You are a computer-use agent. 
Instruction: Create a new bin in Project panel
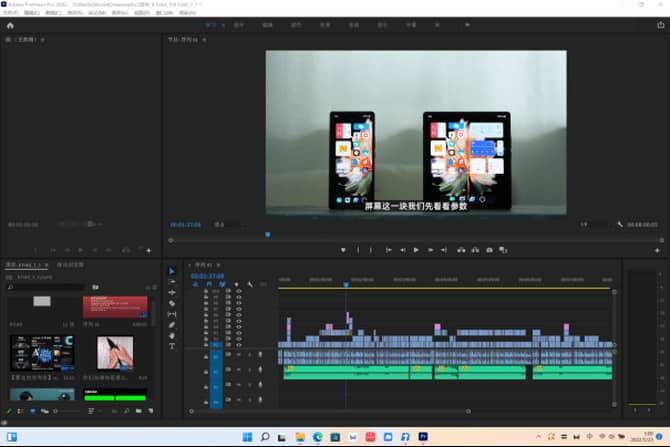pyautogui.click(x=138, y=411)
